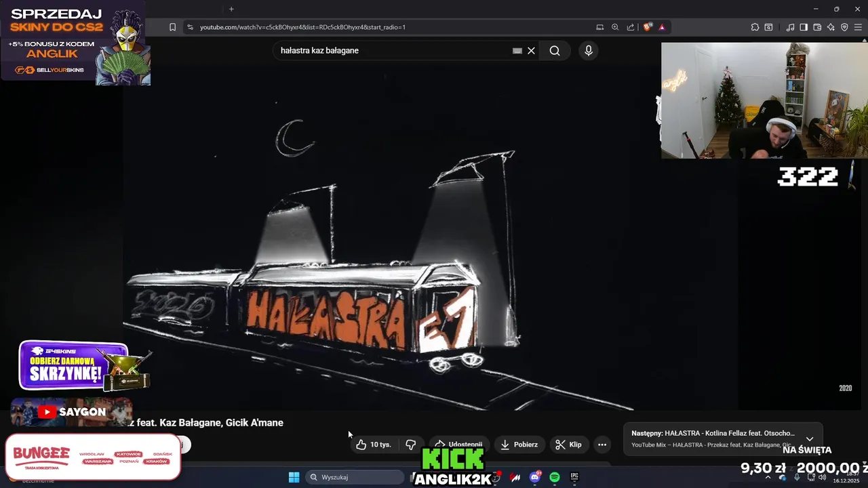Click the Udostępnij share button
This screenshot has height=488, width=868.
458,445
